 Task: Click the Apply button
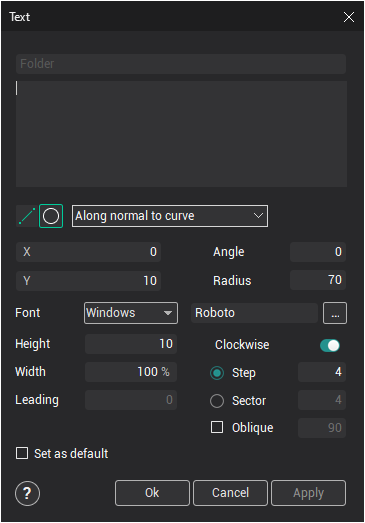[308, 493]
